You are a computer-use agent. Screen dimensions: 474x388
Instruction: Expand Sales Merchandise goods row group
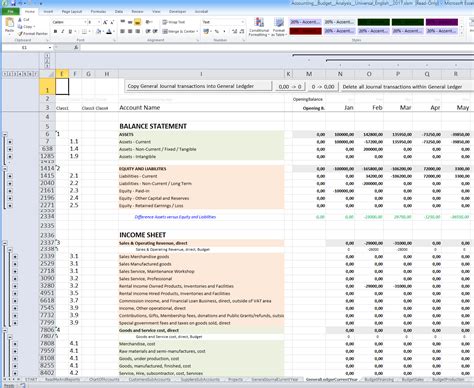(x=15, y=257)
